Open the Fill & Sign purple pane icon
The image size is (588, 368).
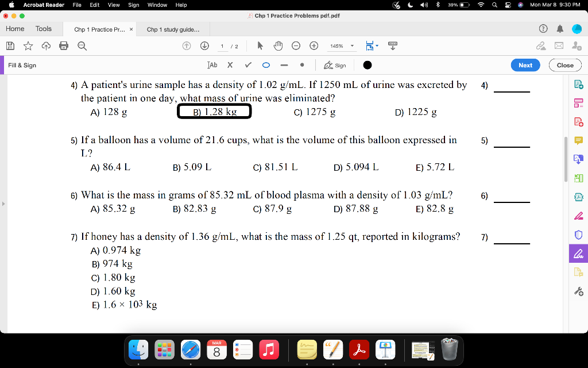579,253
